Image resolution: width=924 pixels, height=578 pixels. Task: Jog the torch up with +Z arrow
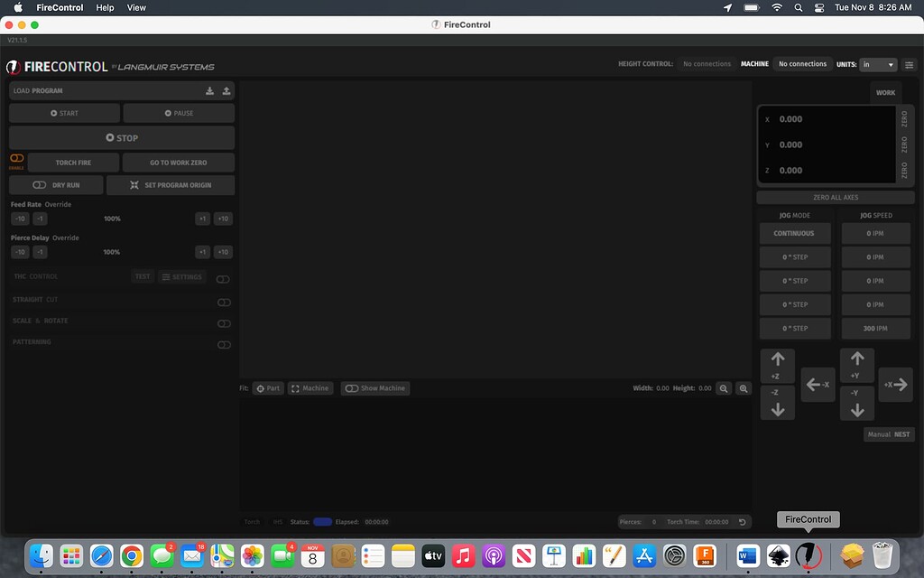[778, 366]
